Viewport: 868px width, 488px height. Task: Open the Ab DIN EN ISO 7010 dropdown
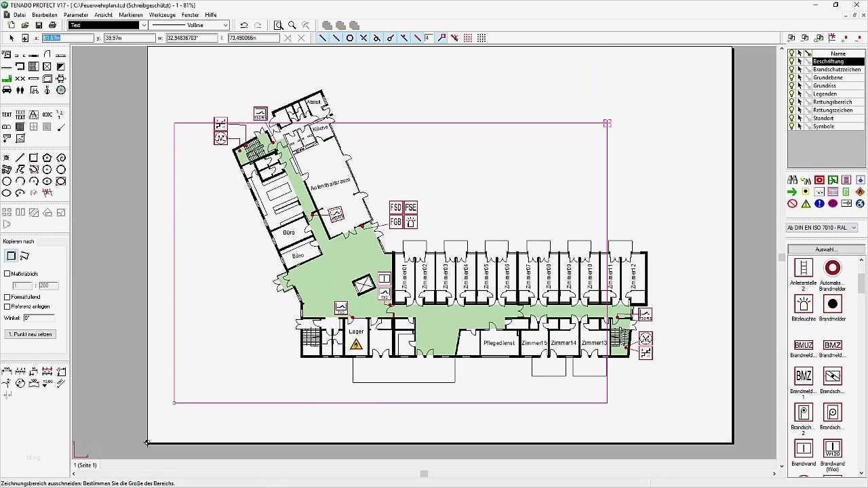(x=822, y=228)
